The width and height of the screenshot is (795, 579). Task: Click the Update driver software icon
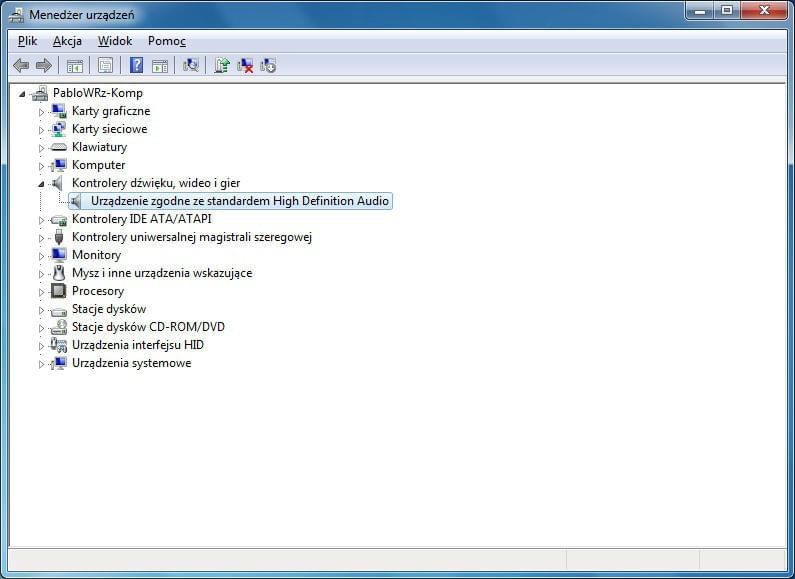coord(222,65)
